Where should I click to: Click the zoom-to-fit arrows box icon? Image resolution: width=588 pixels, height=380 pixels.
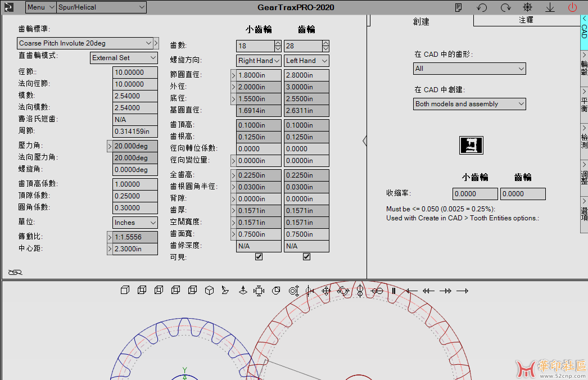coord(259,291)
